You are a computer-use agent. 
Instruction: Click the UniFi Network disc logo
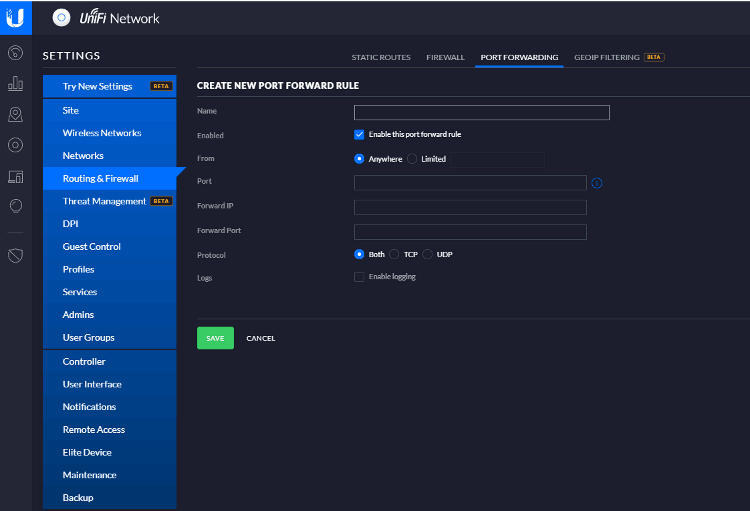coord(62,17)
